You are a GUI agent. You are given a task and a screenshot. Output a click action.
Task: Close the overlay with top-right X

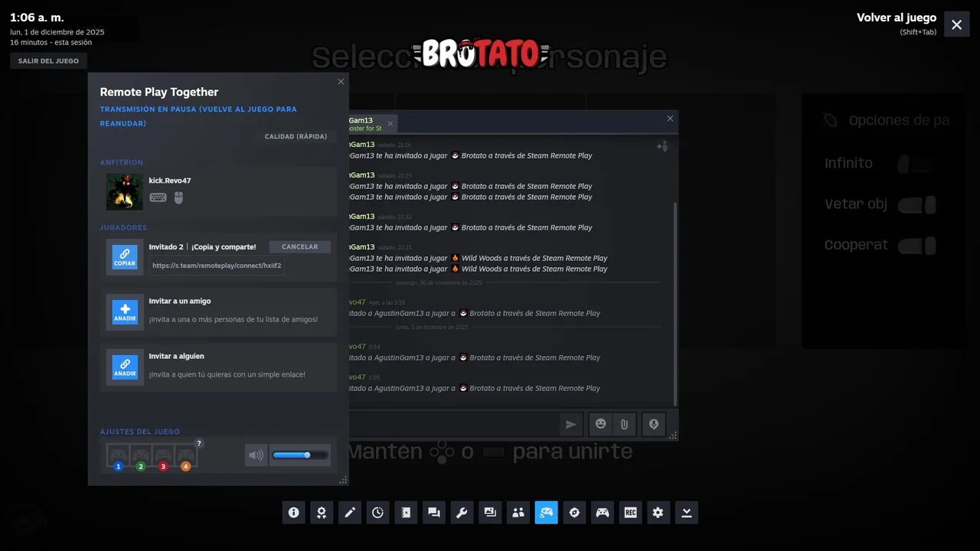(956, 24)
